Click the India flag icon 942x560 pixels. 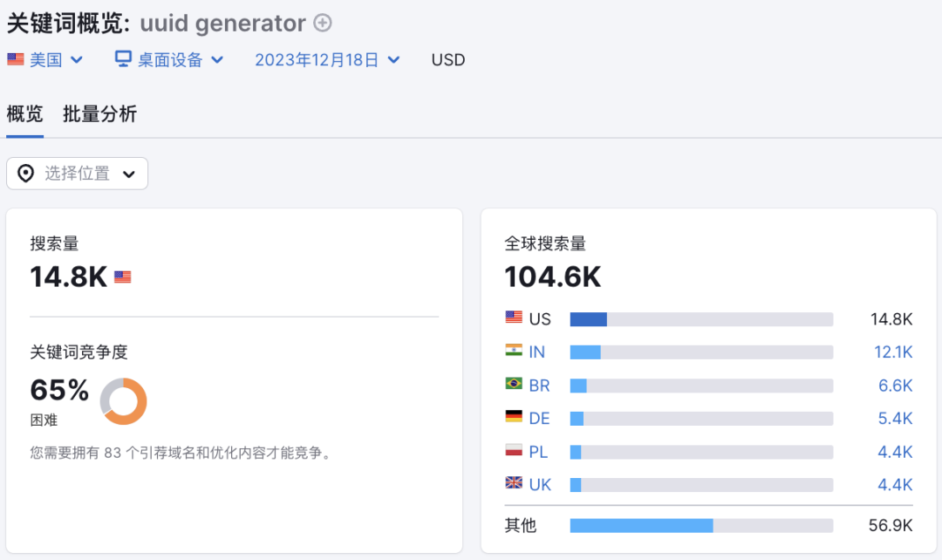tap(514, 352)
